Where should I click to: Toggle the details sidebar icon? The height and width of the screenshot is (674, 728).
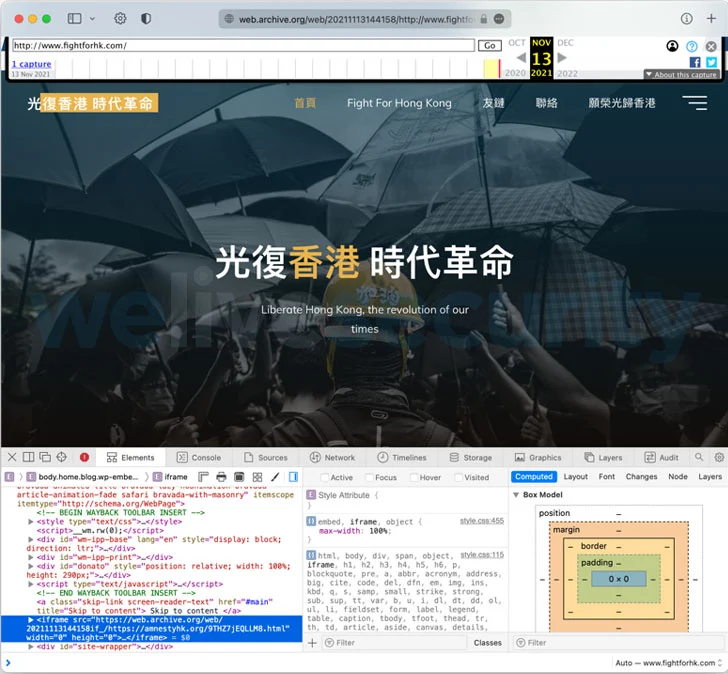tap(293, 477)
